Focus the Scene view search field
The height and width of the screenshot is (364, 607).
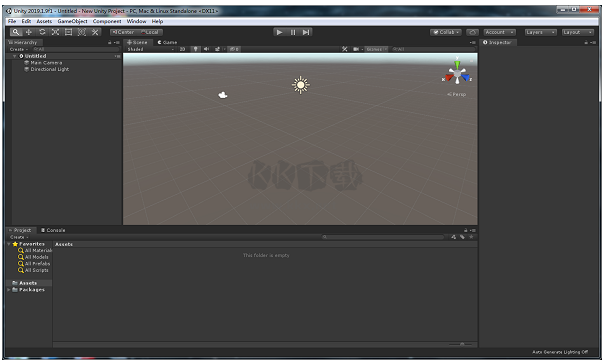point(433,49)
